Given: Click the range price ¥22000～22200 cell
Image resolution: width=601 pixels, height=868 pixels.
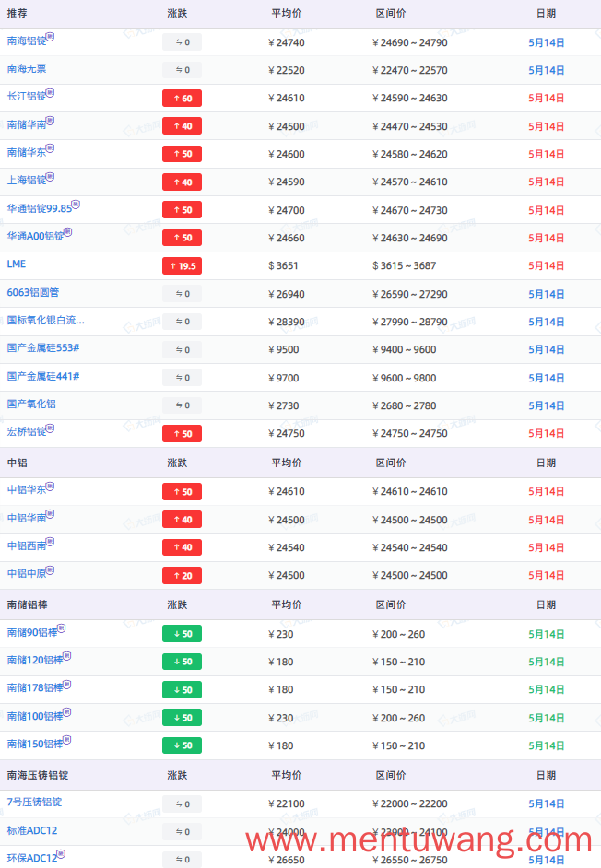Looking at the screenshot, I should 410,803.
